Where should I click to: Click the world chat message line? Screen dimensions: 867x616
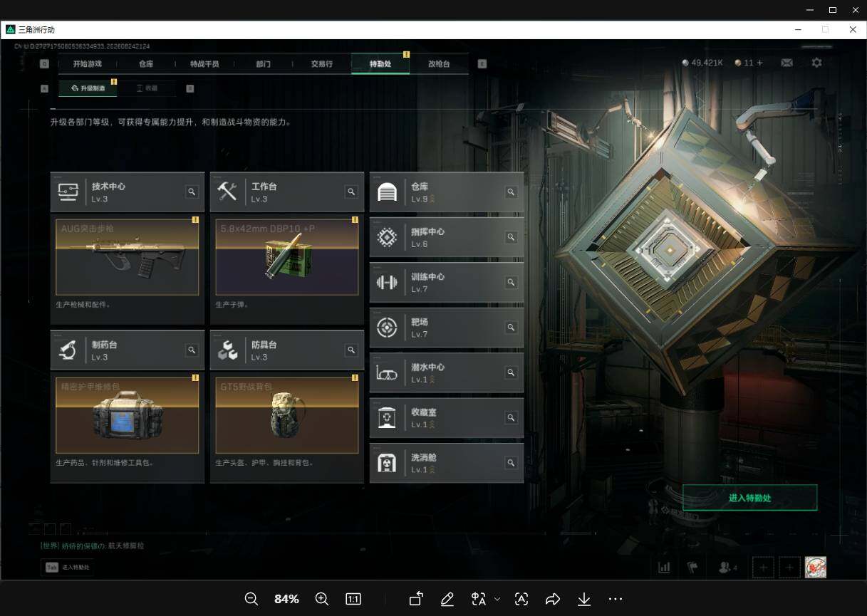click(93, 546)
